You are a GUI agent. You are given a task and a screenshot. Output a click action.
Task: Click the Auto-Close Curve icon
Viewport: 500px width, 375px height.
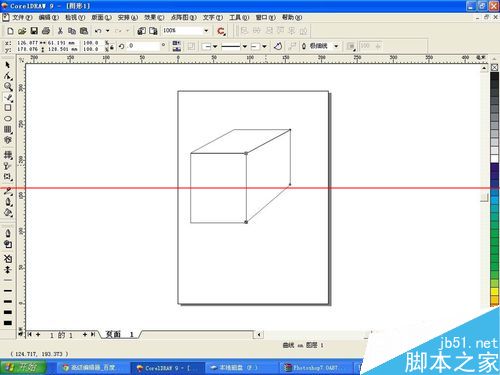pyautogui.click(x=278, y=46)
